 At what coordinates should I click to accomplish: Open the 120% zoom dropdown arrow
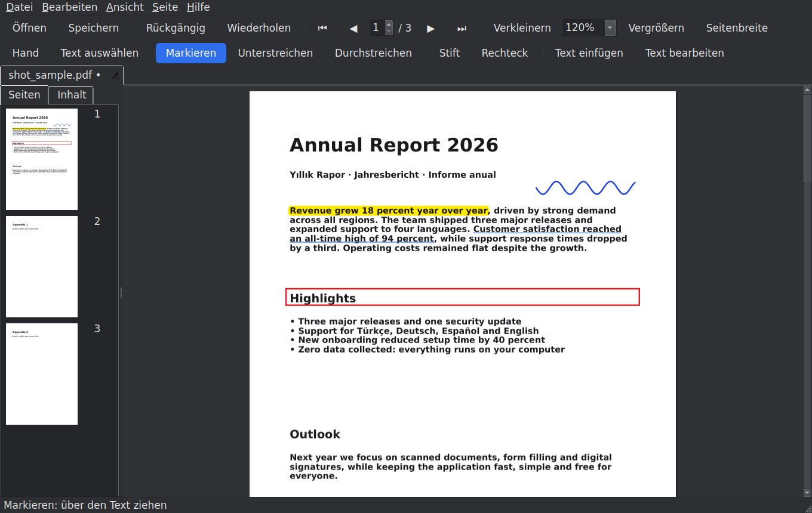tap(610, 28)
